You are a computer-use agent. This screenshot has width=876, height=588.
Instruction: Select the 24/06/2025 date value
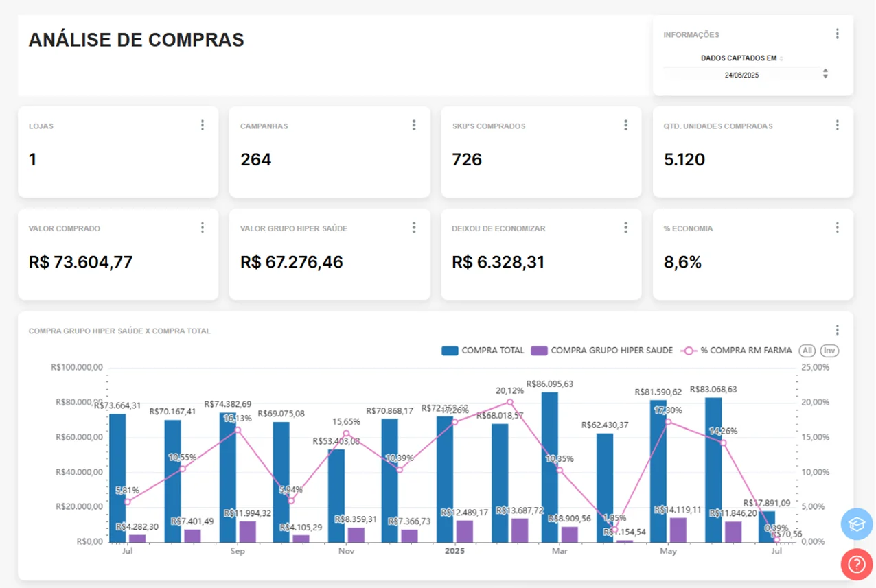[x=741, y=75]
